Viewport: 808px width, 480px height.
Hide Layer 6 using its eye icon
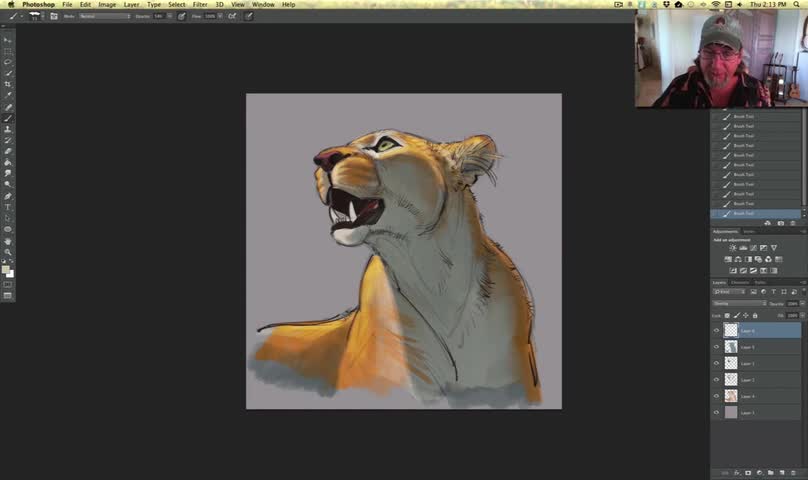[x=716, y=330]
